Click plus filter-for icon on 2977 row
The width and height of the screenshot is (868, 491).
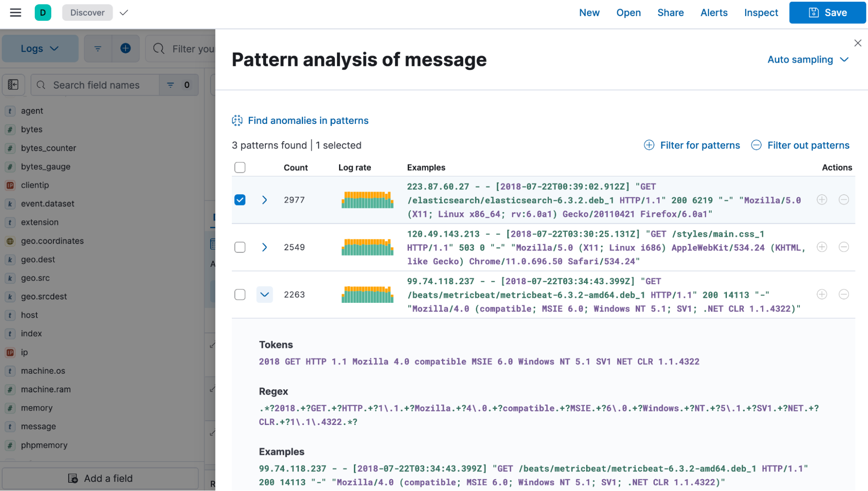822,199
